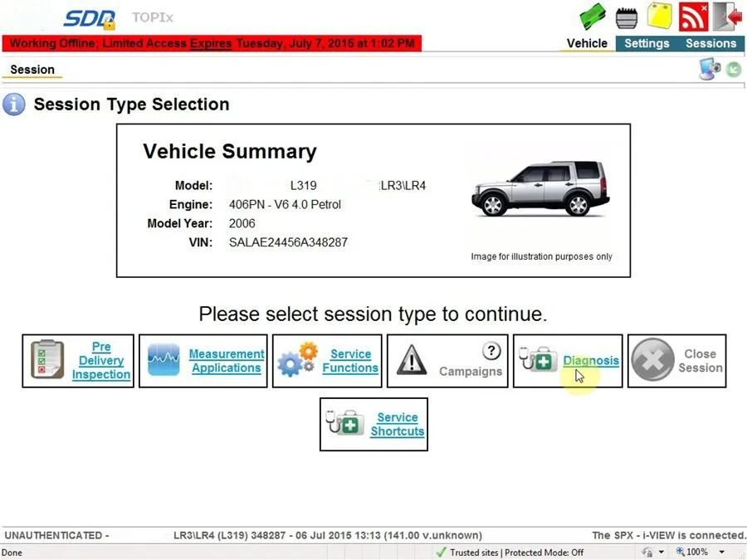This screenshot has height=560, width=747.
Task: Click the Service Shortcuts medical kit icon
Action: (344, 422)
